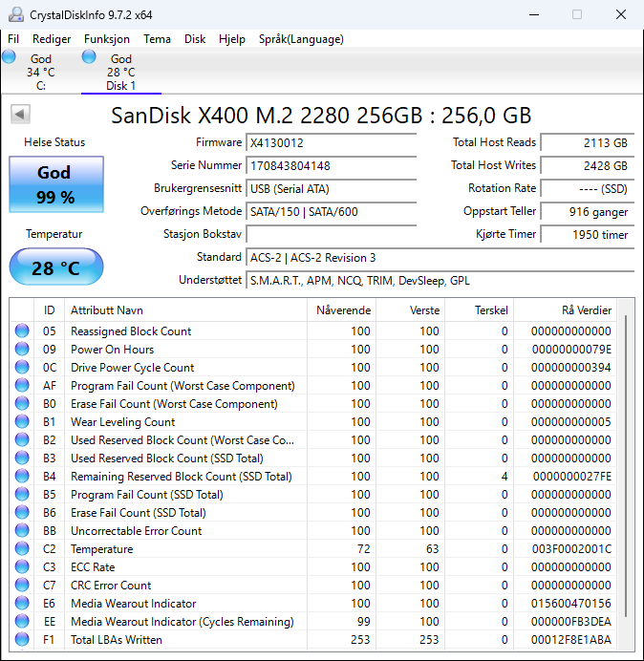Click the ID column header

coord(49,310)
